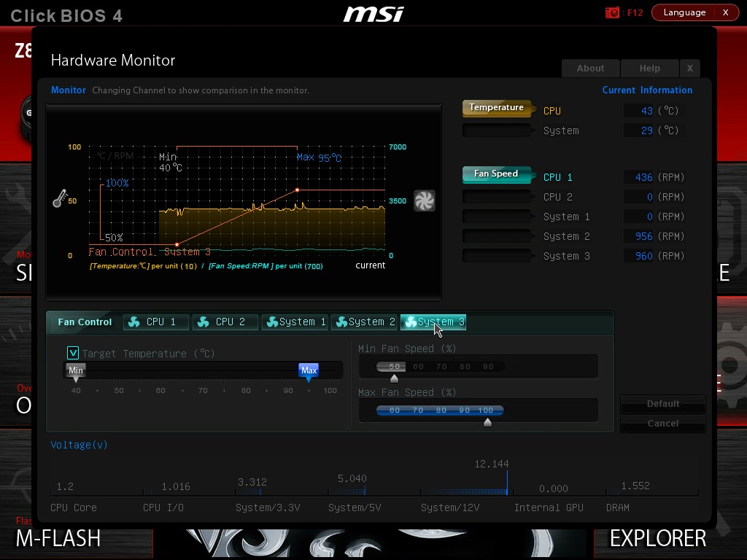The height and width of the screenshot is (560, 747).
Task: Click the System/5V voltage value 5.040
Action: tap(352, 478)
